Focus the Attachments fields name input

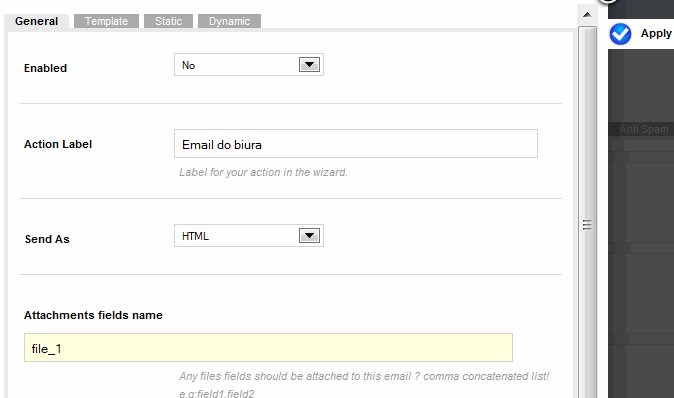coord(268,347)
